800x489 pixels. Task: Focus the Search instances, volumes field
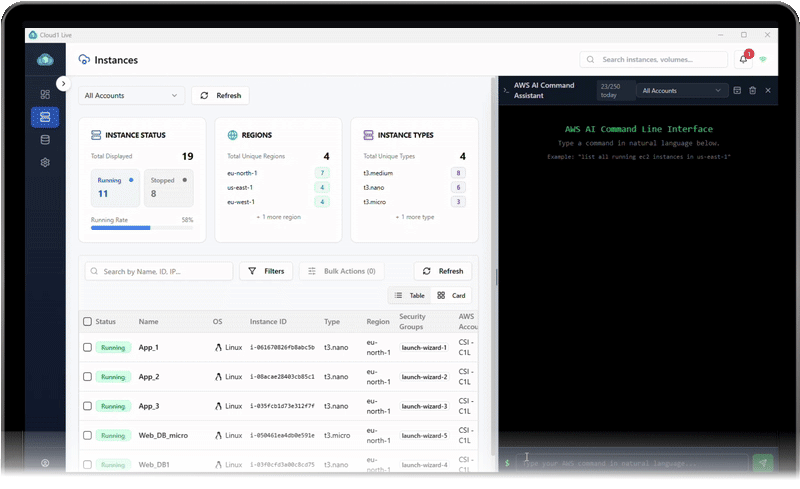[x=654, y=60]
